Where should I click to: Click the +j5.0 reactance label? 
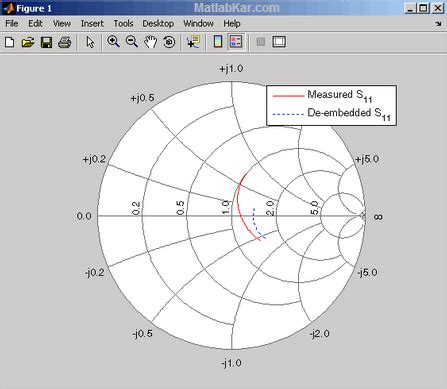pyautogui.click(x=367, y=159)
